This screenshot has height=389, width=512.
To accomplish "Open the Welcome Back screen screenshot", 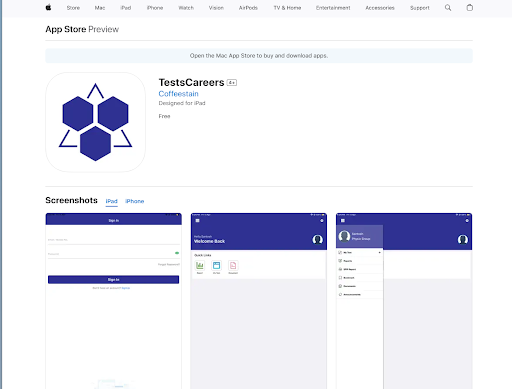I will 259,301.
